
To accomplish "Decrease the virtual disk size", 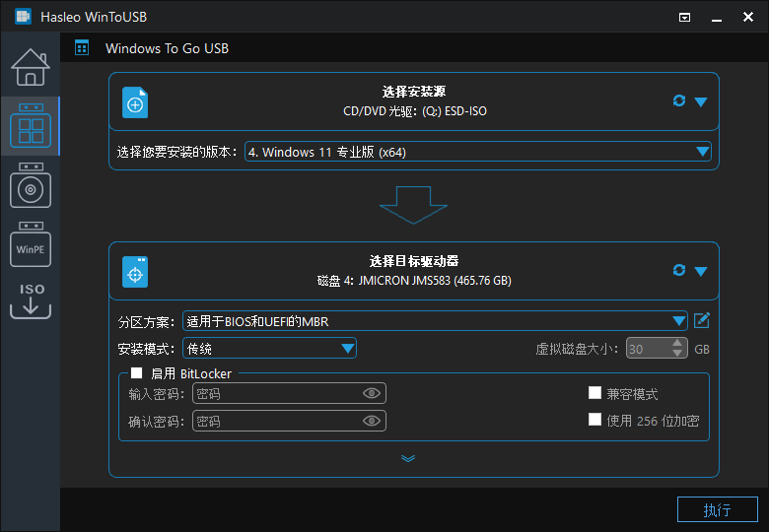I will coord(677,354).
